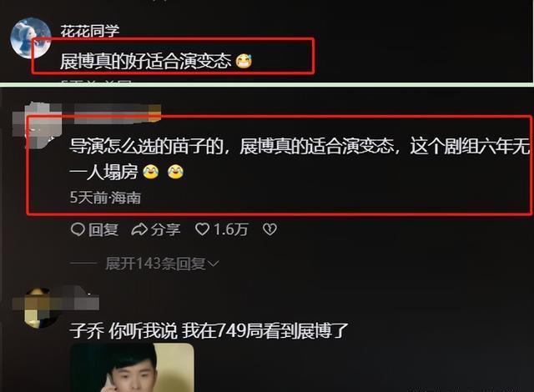The image size is (534, 392).
Task: Open the image attached to the 子乔 comment
Action: [132, 368]
